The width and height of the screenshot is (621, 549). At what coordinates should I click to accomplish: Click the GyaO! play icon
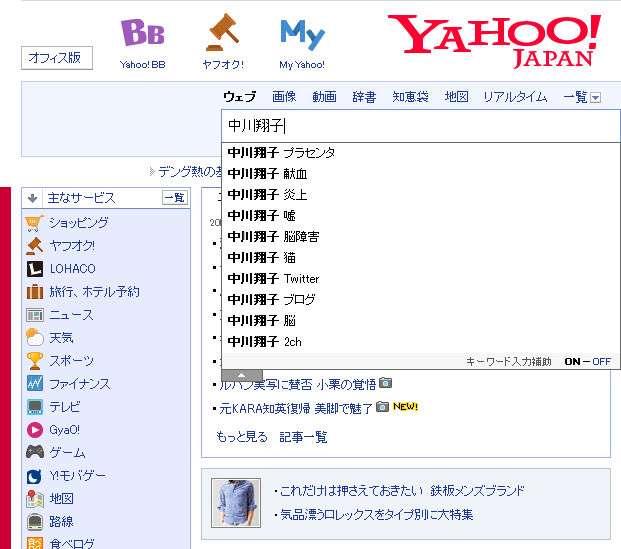(x=34, y=430)
